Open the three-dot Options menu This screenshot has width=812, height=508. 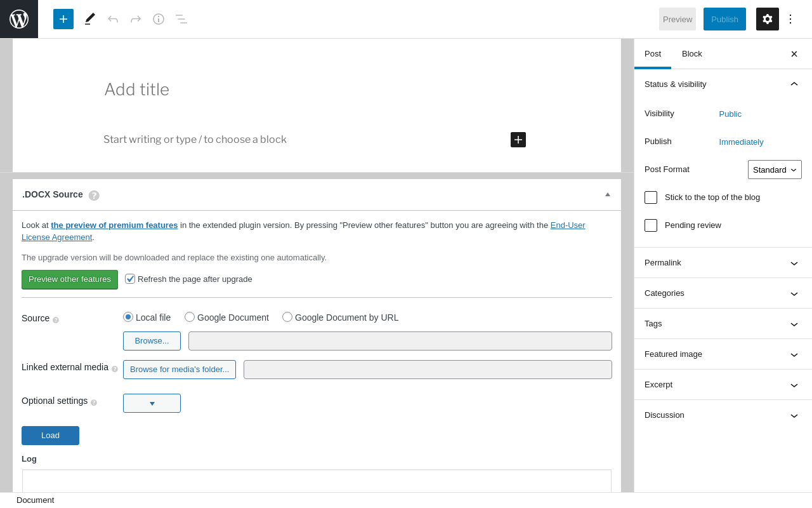click(790, 19)
